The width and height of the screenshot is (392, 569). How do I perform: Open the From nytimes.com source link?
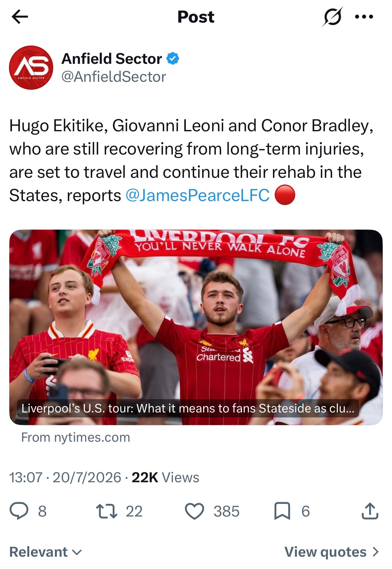point(75,437)
